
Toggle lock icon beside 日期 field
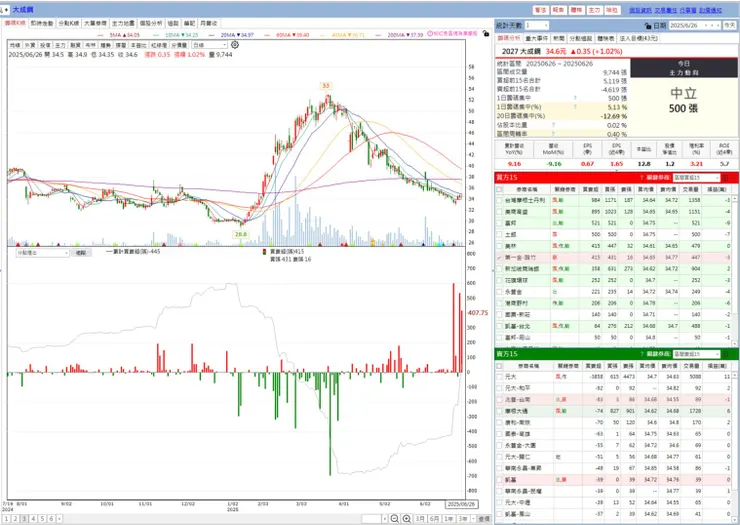tap(648, 25)
